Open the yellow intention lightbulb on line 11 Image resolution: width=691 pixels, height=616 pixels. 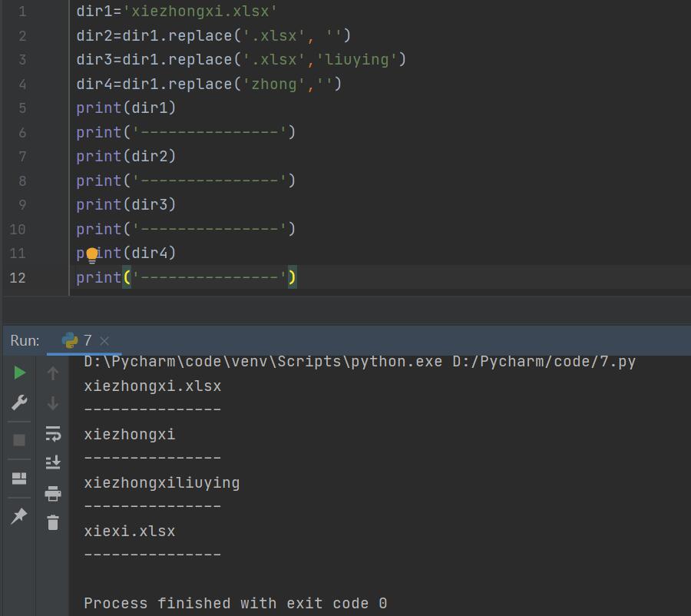pyautogui.click(x=92, y=255)
